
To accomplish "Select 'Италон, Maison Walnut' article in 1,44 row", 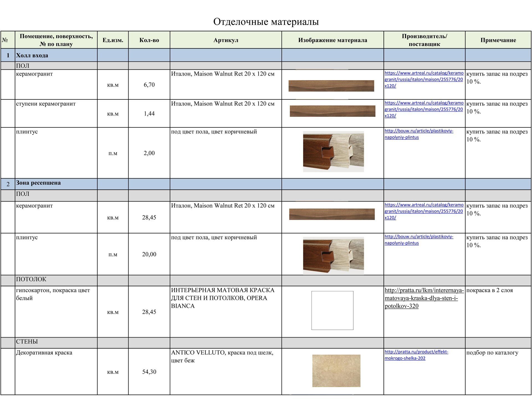I will coord(226,114).
